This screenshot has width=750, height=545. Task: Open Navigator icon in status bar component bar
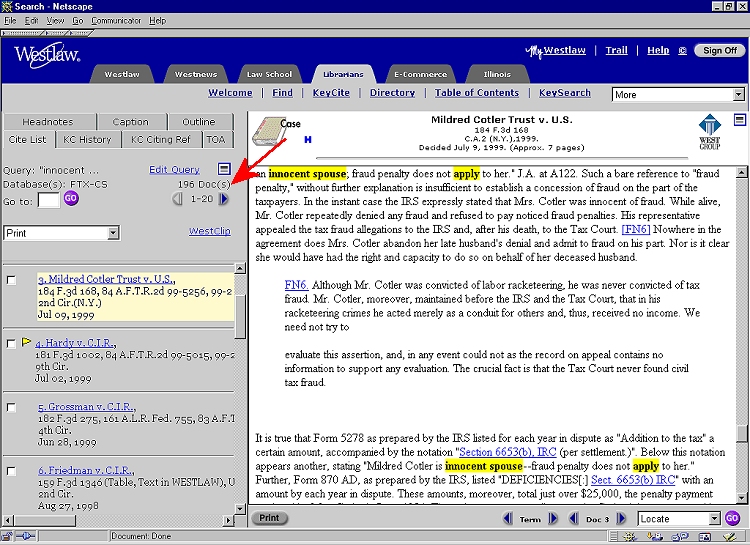tap(630, 537)
